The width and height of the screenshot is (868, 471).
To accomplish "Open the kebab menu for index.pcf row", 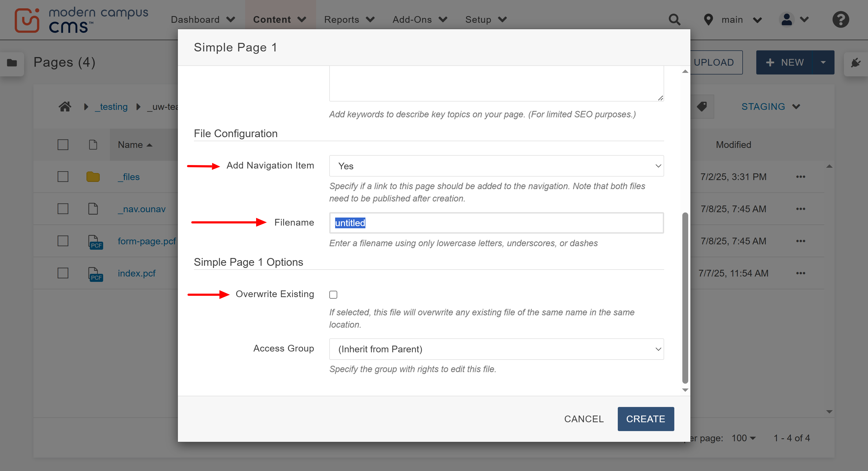I will click(x=801, y=273).
